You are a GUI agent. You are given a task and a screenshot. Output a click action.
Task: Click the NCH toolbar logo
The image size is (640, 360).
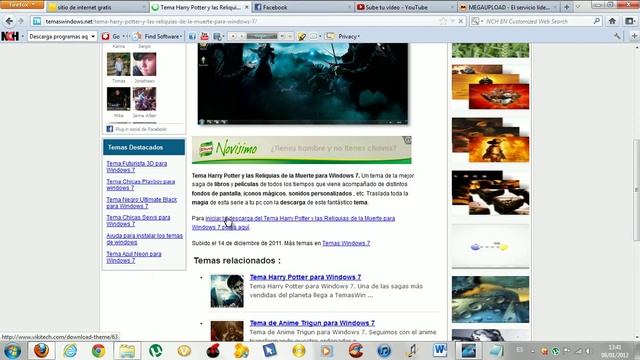pos(10,36)
